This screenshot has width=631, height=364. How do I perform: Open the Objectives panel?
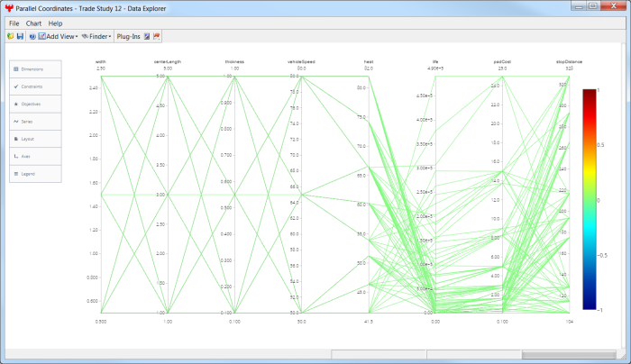[36, 104]
